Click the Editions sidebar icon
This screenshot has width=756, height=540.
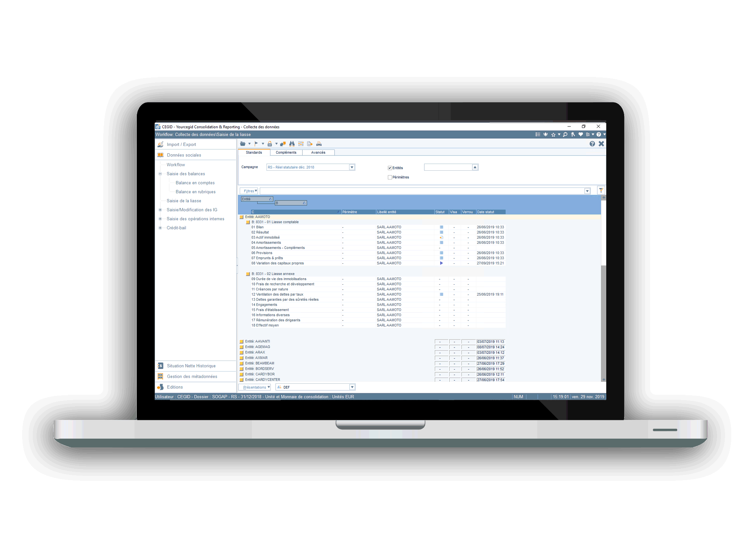[161, 387]
